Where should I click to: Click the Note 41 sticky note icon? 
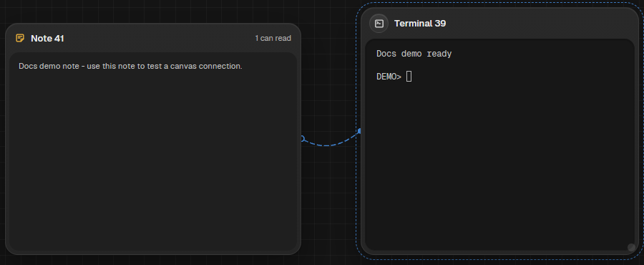(20, 38)
